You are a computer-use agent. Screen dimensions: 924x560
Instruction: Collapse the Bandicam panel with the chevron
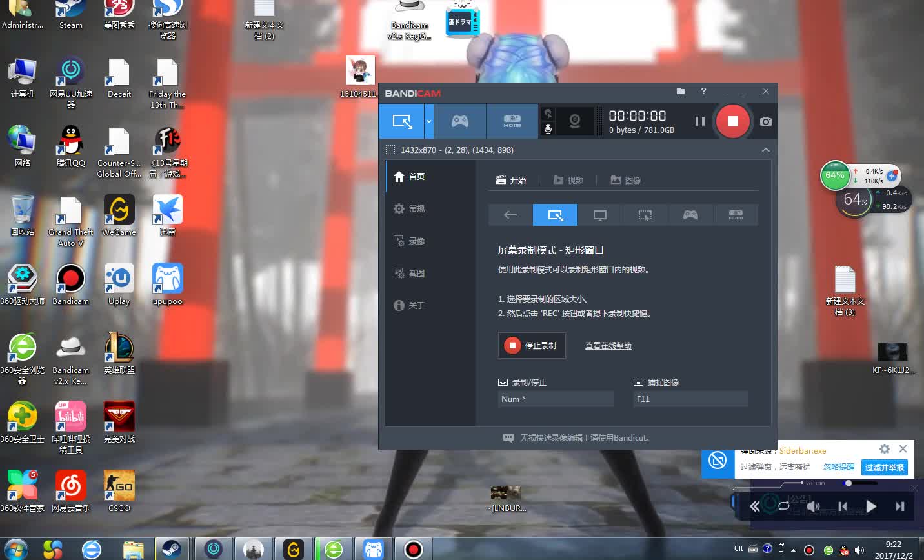tap(766, 150)
